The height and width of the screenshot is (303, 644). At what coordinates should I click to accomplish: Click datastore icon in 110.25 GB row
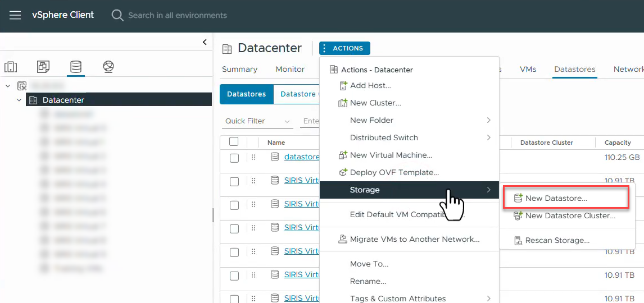point(275,157)
